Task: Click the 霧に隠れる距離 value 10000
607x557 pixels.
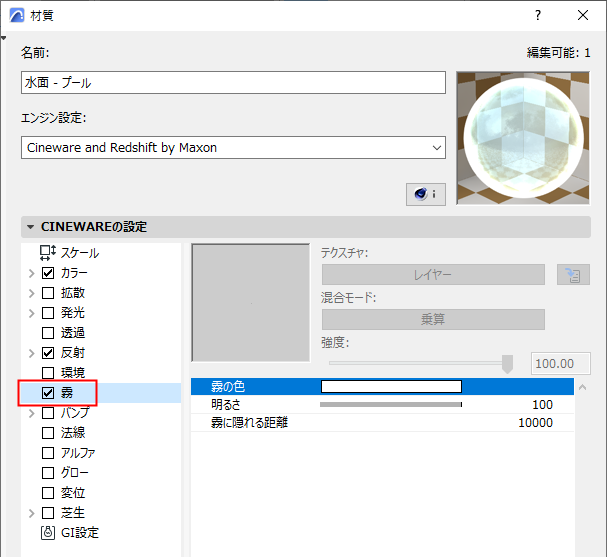Action: 535,423
